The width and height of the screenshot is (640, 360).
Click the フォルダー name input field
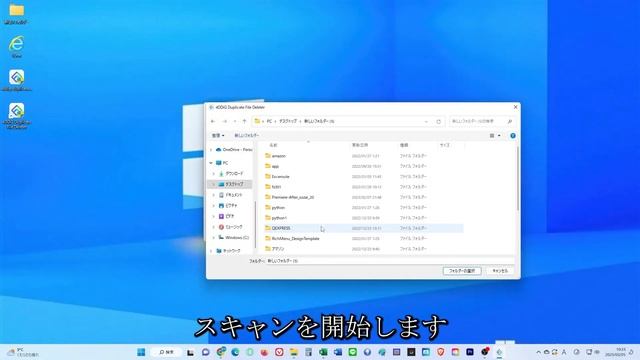[x=390, y=260]
